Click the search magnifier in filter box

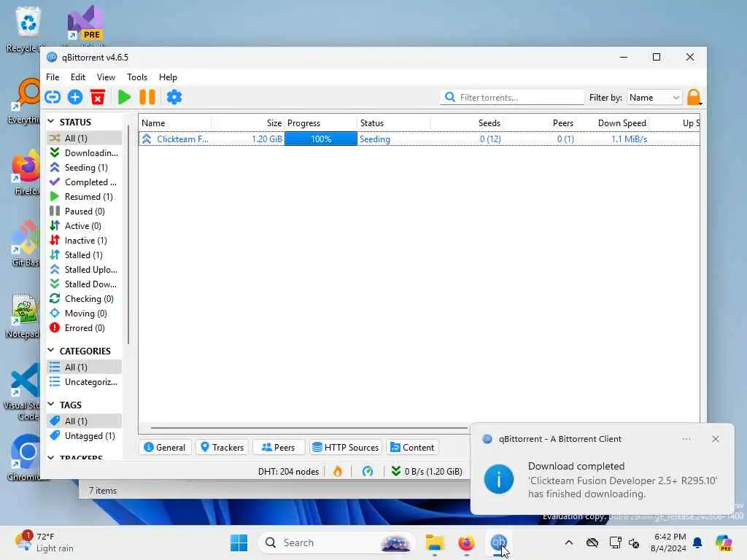449,97
